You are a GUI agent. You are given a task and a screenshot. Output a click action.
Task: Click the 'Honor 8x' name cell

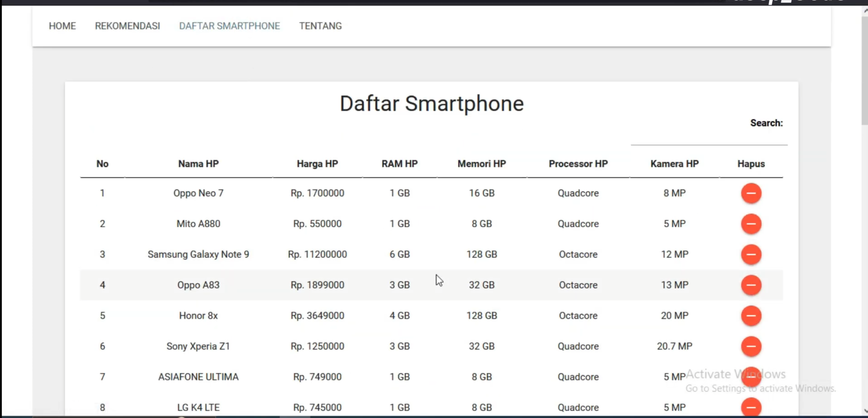point(198,315)
